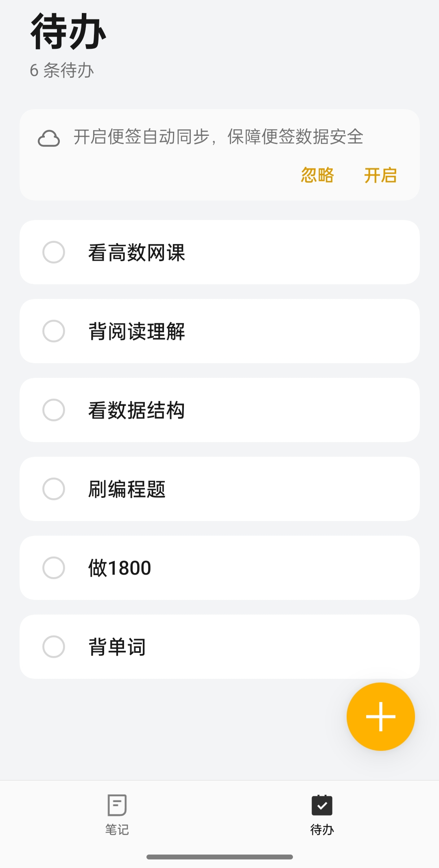Open the 看数据结构 todo item text

coord(137,410)
